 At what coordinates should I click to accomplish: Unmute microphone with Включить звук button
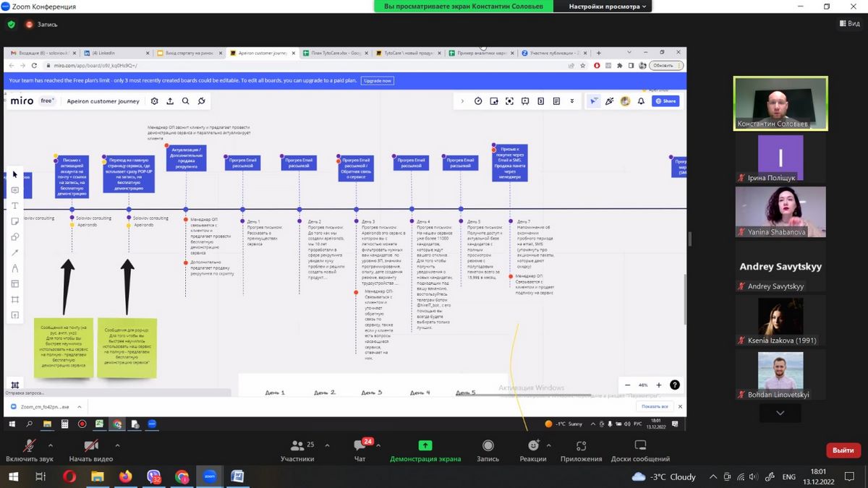(x=29, y=446)
